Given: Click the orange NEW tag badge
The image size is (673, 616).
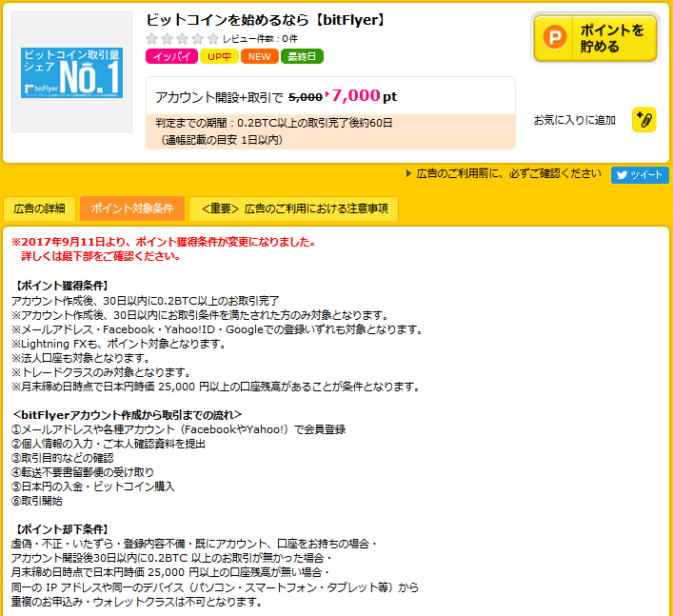Looking at the screenshot, I should pos(260,56).
